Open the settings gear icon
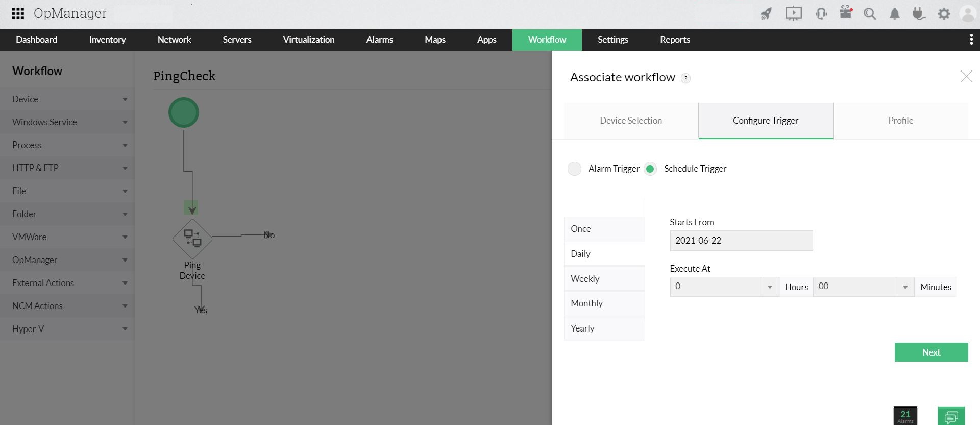 pyautogui.click(x=944, y=14)
